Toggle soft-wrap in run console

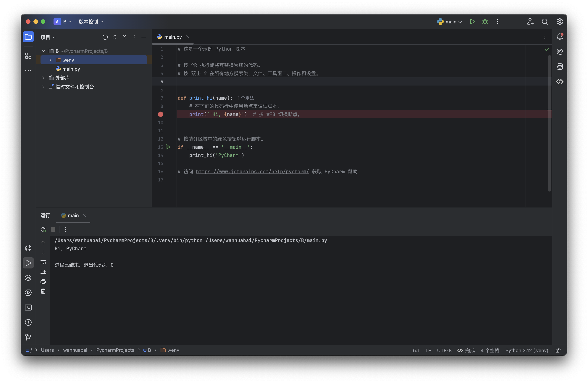coord(43,262)
